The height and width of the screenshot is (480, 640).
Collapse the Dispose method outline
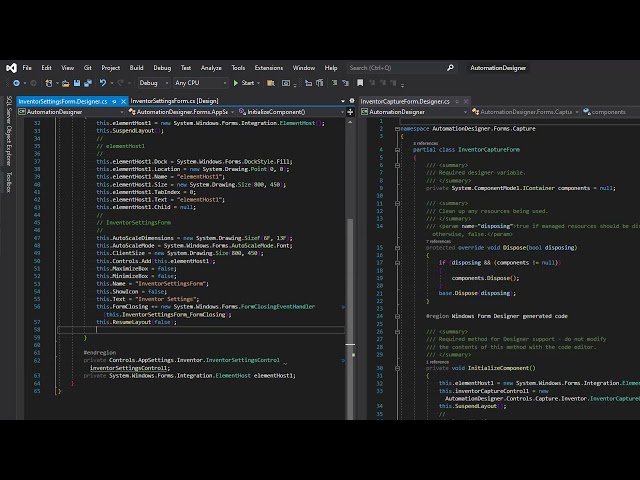[397, 248]
